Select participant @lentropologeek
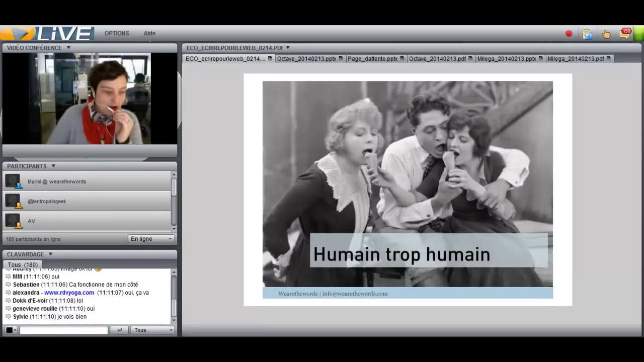The image size is (644, 362). click(87, 201)
